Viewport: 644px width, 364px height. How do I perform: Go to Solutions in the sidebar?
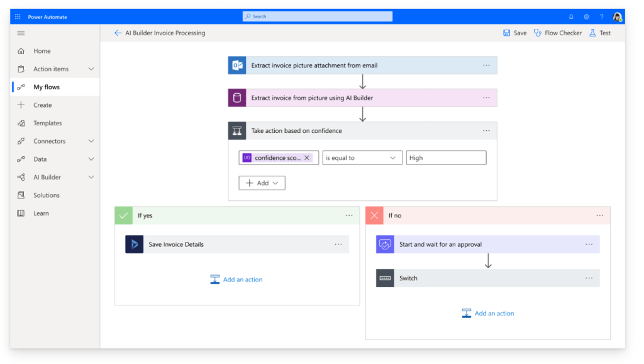click(x=46, y=196)
